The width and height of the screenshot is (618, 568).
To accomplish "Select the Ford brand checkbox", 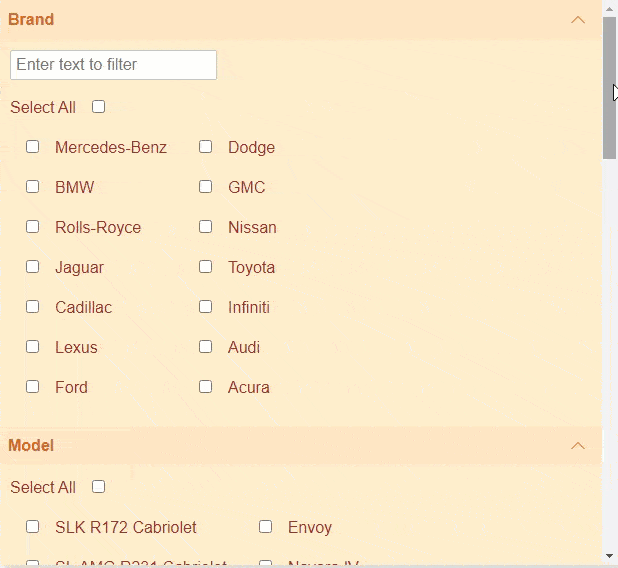I will point(33,387).
